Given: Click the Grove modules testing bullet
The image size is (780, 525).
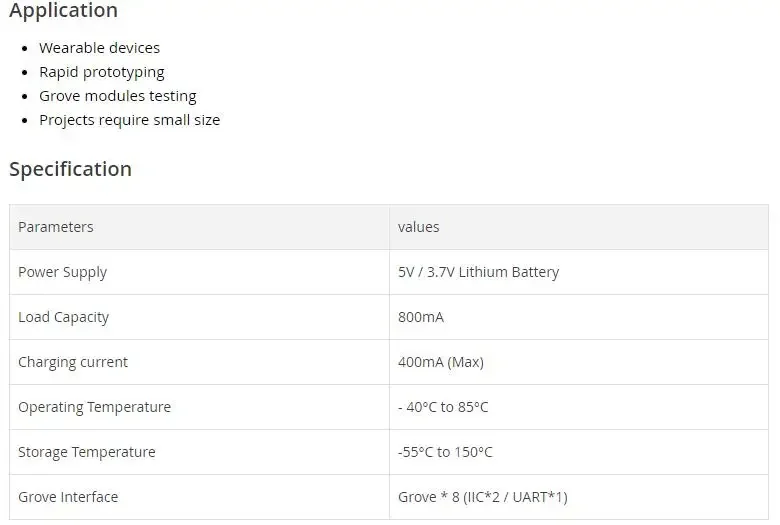Looking at the screenshot, I should pos(117,96).
